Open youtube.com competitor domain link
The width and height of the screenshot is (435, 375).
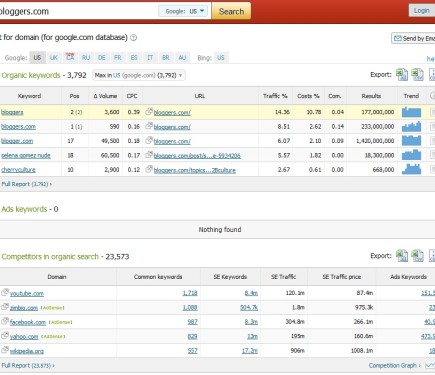click(27, 294)
